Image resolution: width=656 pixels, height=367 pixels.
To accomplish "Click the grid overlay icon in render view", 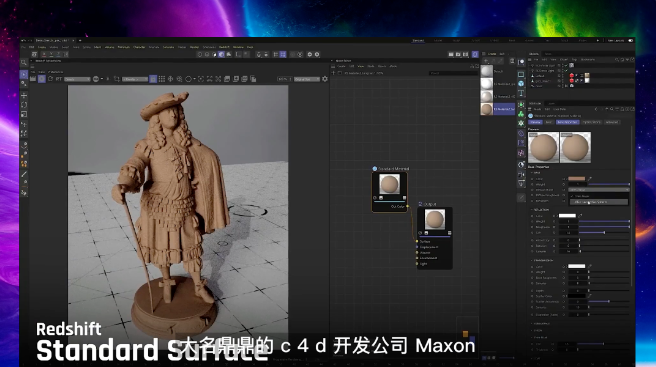I will [161, 79].
